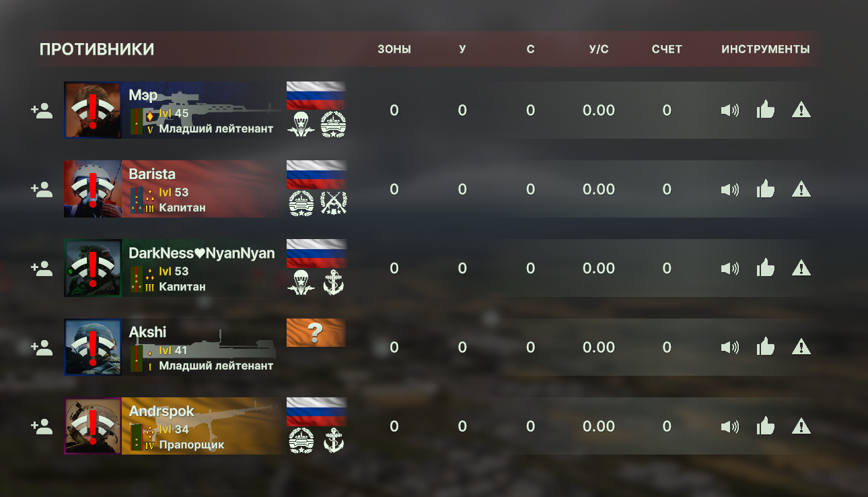Screen dimensions: 868x497
Task: Add Andrspok to friends list
Action: pyautogui.click(x=42, y=426)
